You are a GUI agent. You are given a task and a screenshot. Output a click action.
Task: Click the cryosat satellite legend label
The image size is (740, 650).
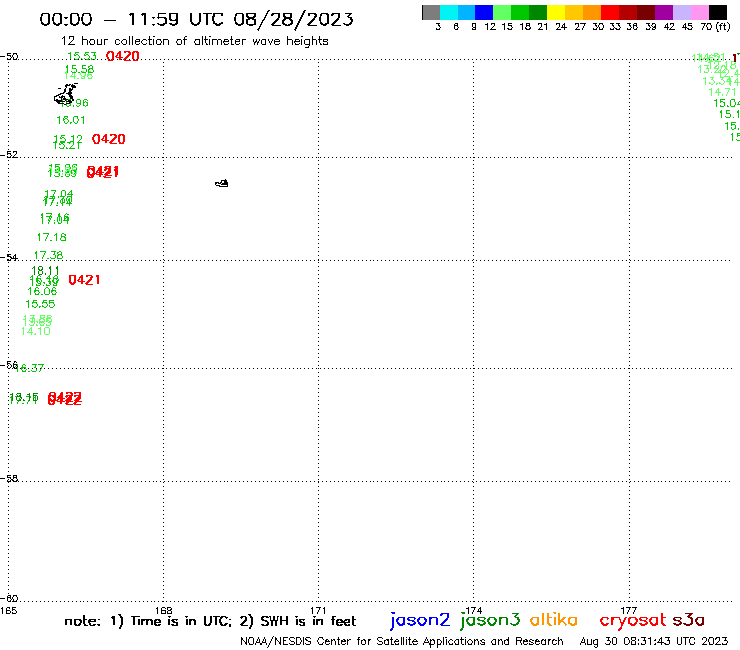point(632,620)
